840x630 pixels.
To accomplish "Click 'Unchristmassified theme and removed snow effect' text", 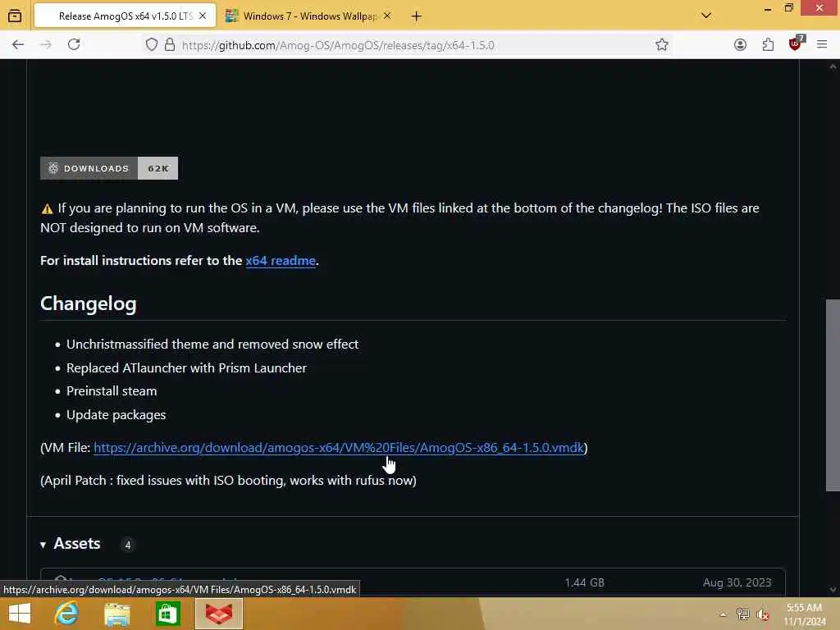I will [212, 345].
